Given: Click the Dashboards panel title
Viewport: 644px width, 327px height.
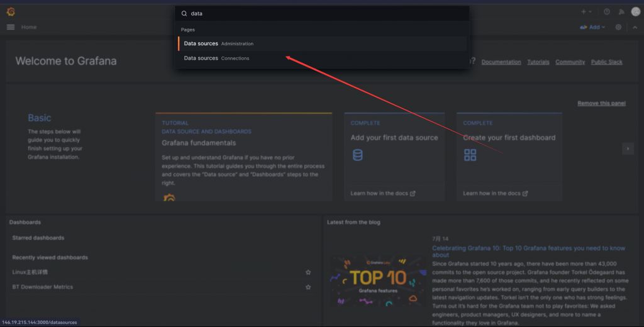Looking at the screenshot, I should pos(25,222).
